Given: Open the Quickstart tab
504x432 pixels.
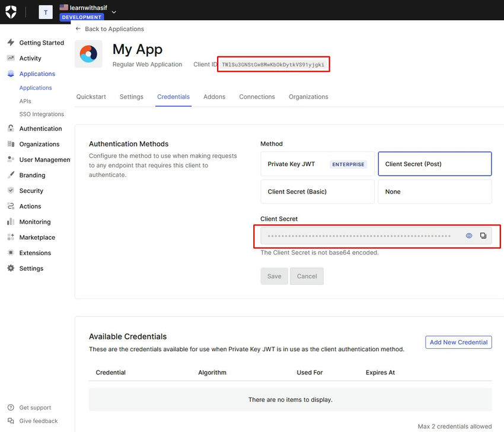Looking at the screenshot, I should [x=91, y=97].
